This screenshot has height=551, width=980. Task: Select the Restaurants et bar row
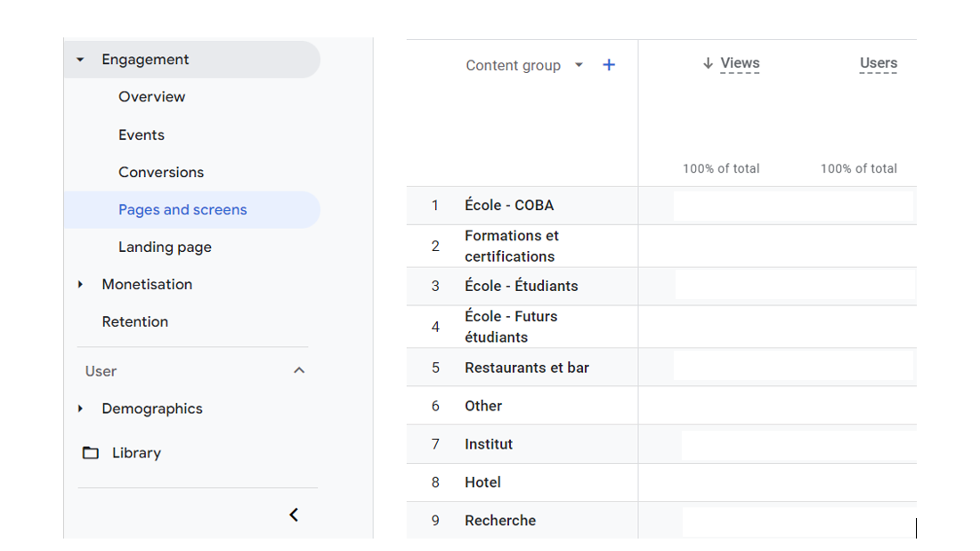pyautogui.click(x=527, y=368)
